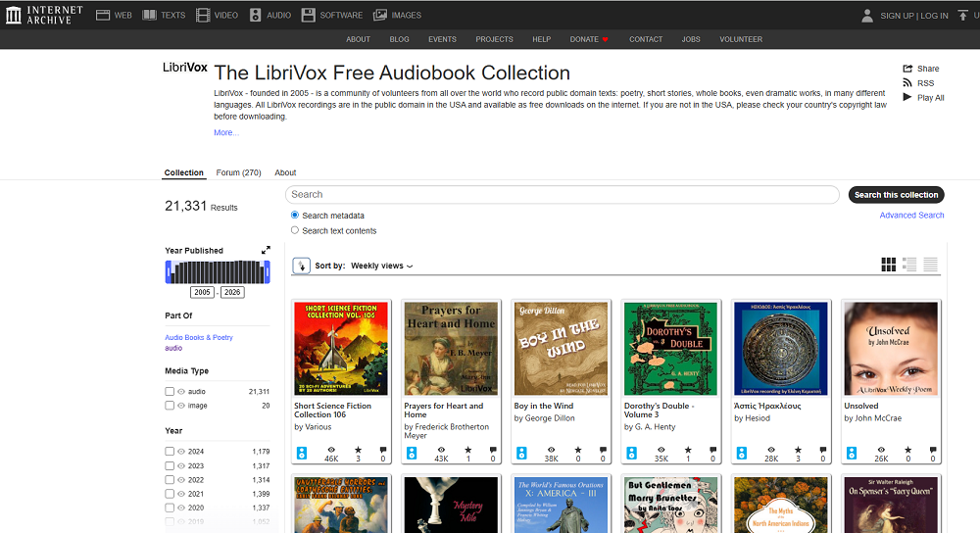This screenshot has height=533, width=980.
Task: Open the Texts section icon
Action: tap(149, 15)
